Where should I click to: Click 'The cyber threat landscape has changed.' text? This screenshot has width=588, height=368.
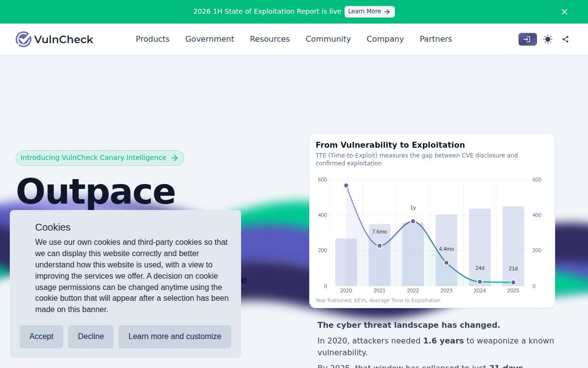(x=409, y=325)
